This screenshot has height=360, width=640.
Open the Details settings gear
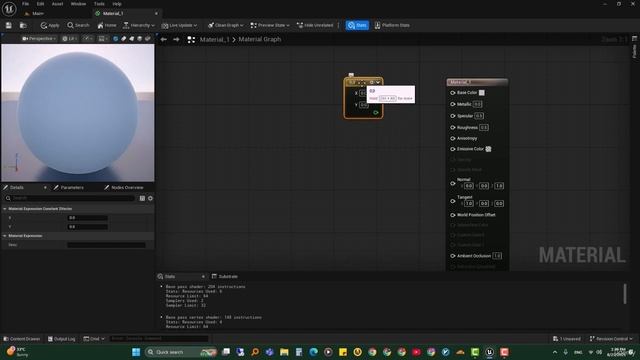coord(150,198)
